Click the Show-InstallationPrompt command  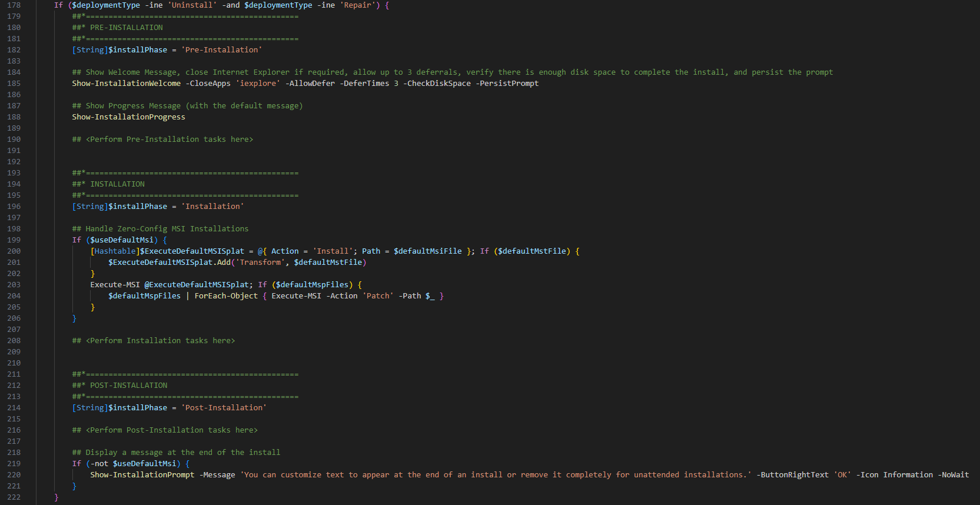142,475
